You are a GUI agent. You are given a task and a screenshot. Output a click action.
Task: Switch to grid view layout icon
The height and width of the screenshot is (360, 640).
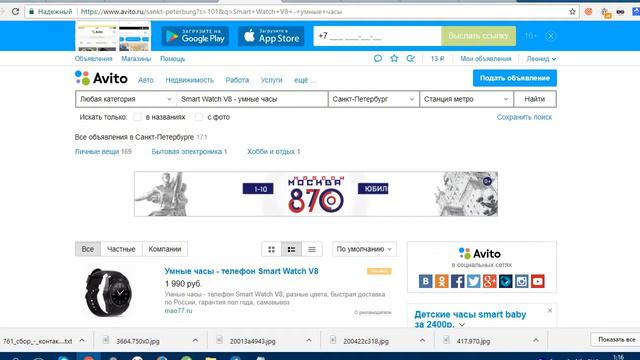271,249
